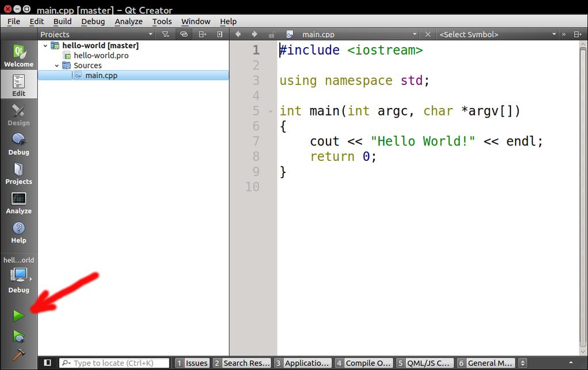The image size is (588, 370).
Task: Click the #include <iostream> code line
Action: pyautogui.click(x=351, y=50)
